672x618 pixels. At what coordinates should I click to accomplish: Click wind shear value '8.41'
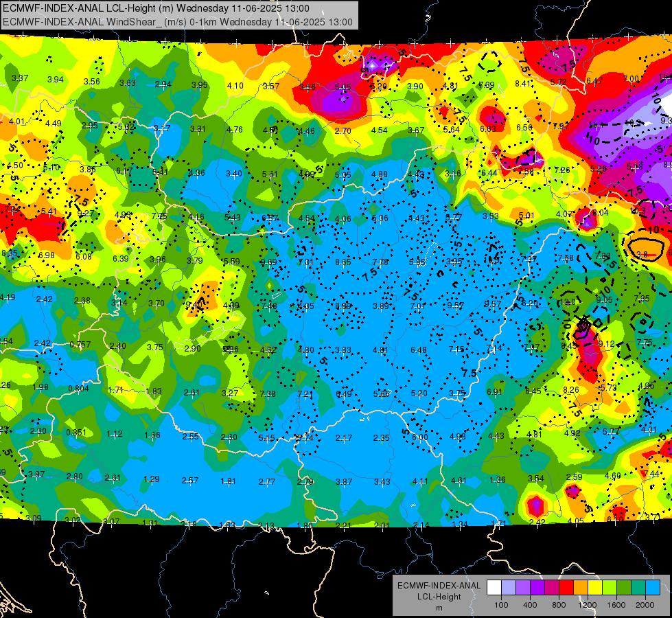[x=523, y=83]
